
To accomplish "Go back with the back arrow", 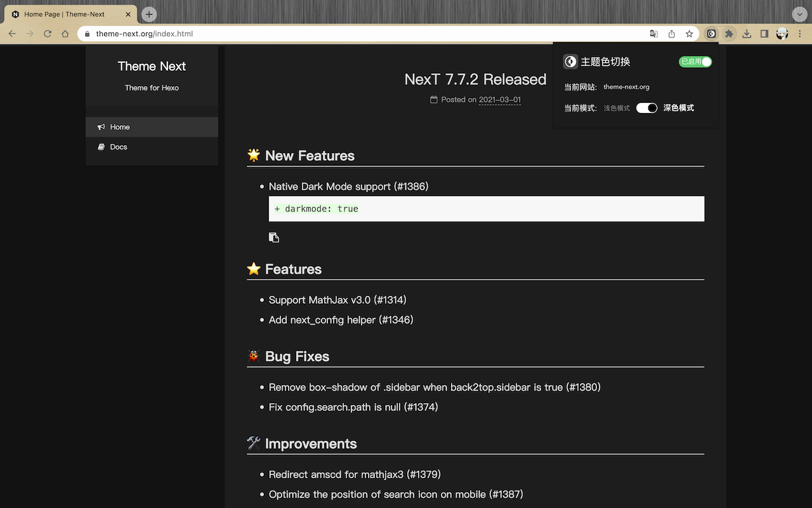I will coord(12,34).
